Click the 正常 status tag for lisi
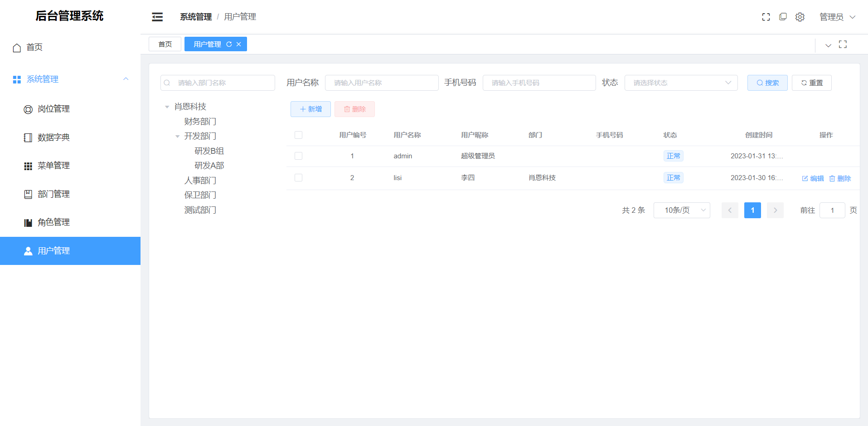The width and height of the screenshot is (868, 426). click(x=673, y=177)
